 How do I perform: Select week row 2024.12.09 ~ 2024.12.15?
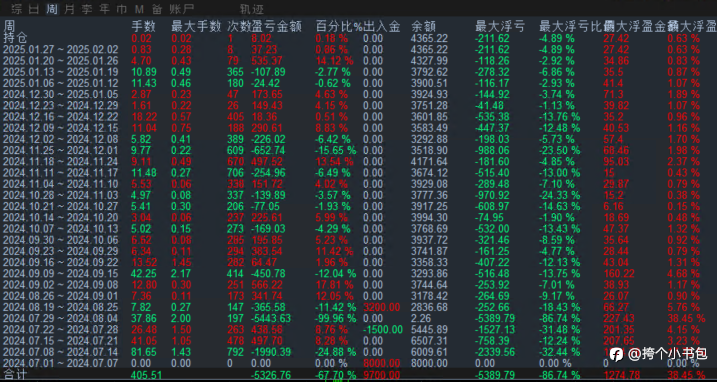(x=60, y=128)
